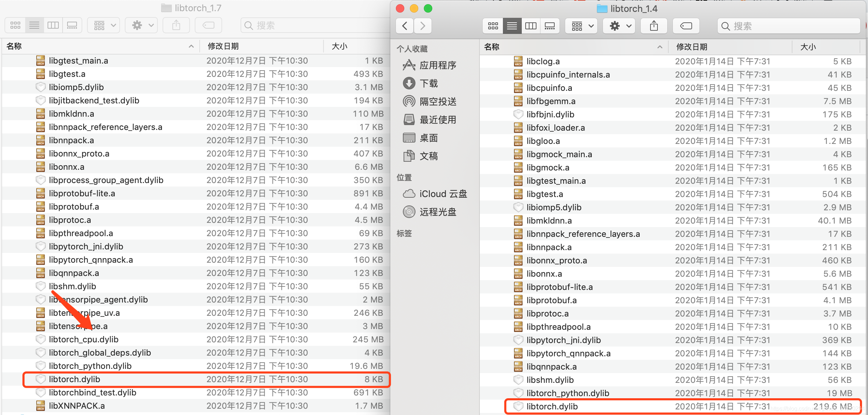The image size is (868, 415).
Task: Click libonnx.a icon in libtorch_1.7 window
Action: click(41, 167)
